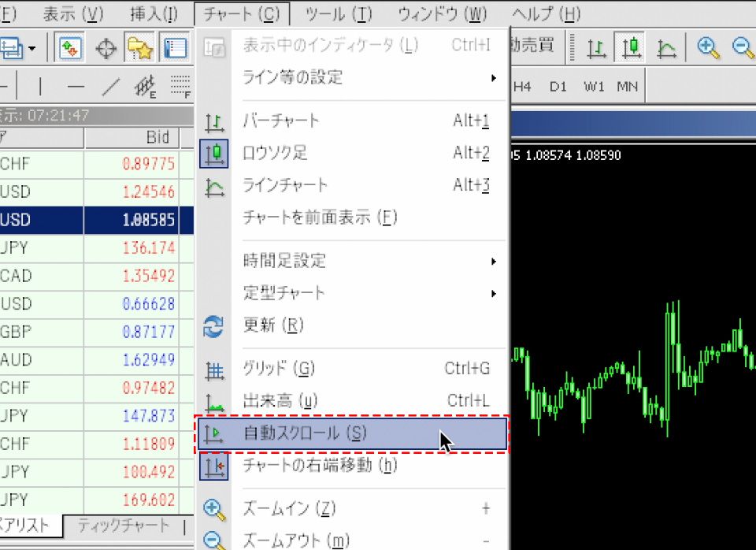This screenshot has height=550, width=756.
Task: Toggle チャートの右端移動 chart shift option
Action: [321, 466]
